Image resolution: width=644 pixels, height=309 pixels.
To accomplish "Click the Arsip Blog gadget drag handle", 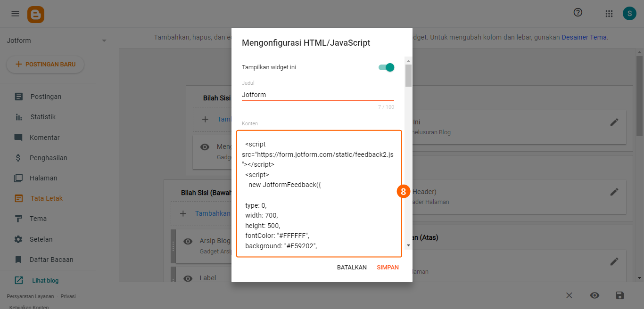I will [x=173, y=246].
